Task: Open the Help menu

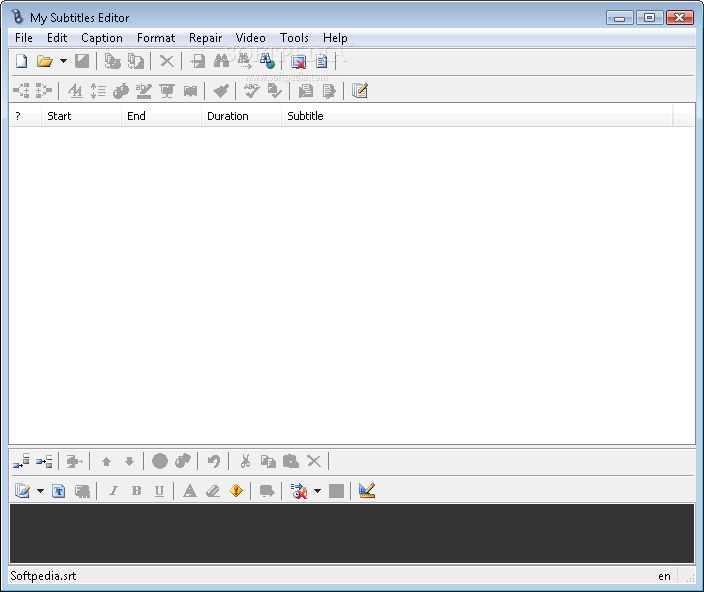Action: coord(335,38)
